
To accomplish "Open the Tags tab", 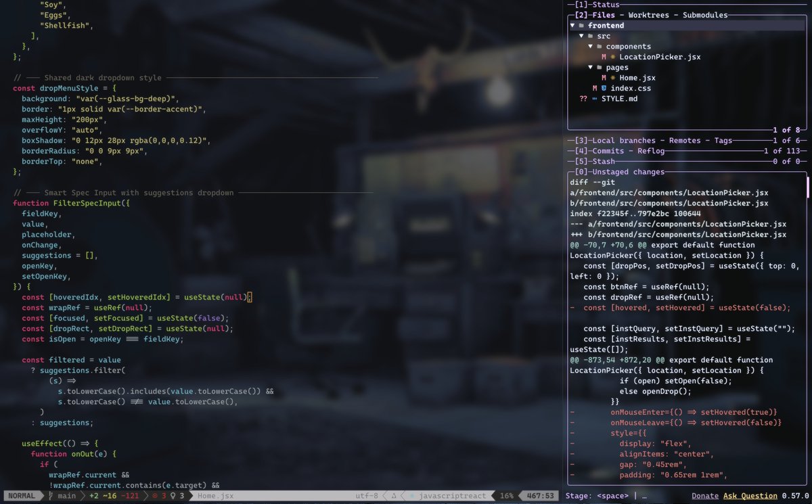I will tap(723, 141).
